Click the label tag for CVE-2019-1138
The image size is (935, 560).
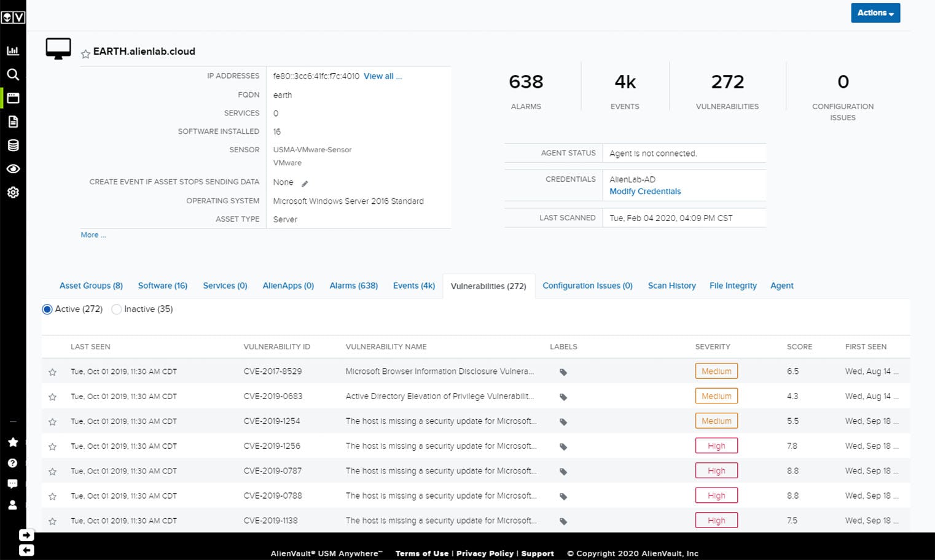pyautogui.click(x=563, y=521)
